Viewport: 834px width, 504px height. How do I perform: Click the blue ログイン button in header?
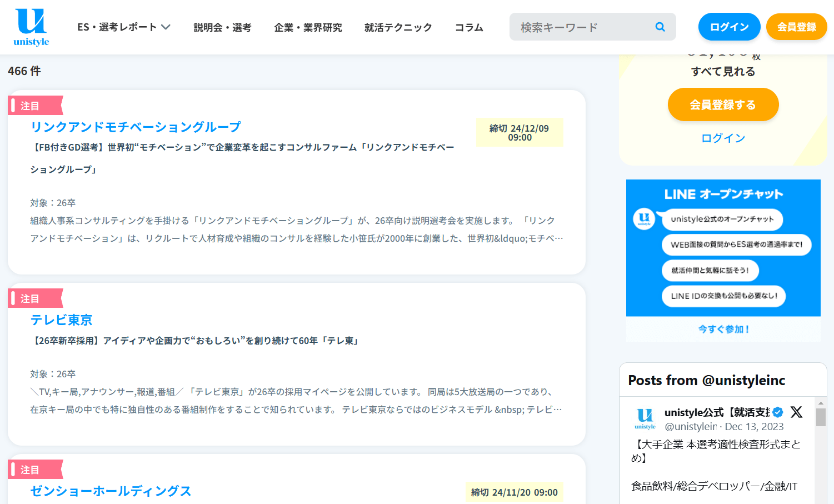coord(729,27)
